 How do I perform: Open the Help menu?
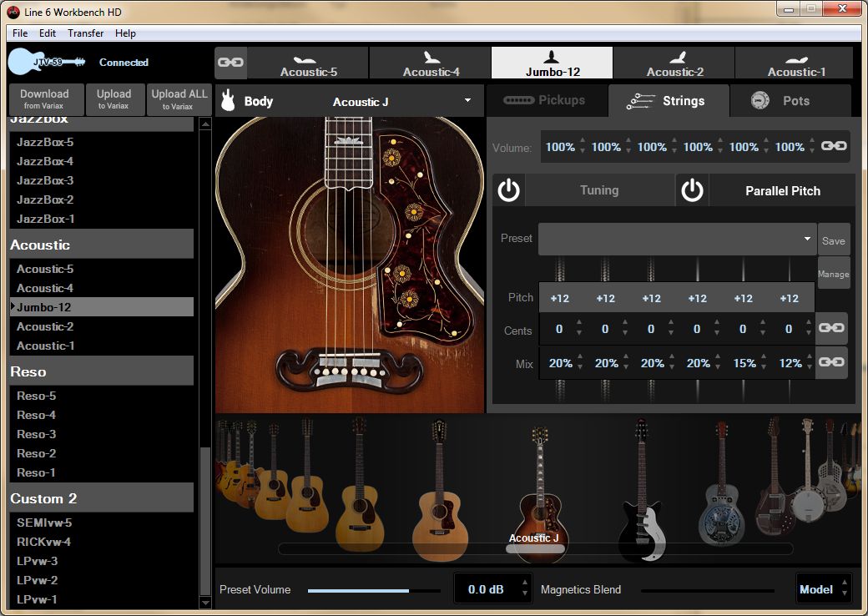(125, 33)
